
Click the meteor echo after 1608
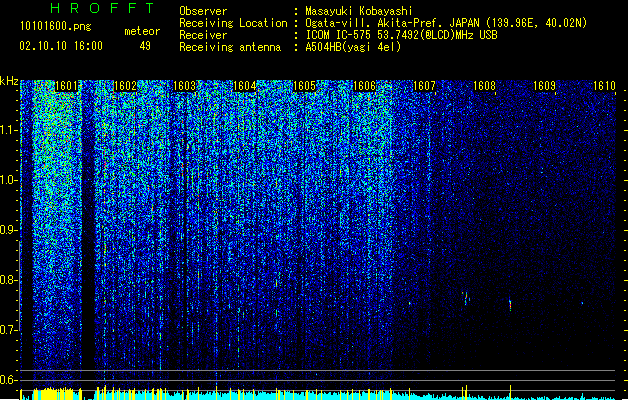coord(510,305)
